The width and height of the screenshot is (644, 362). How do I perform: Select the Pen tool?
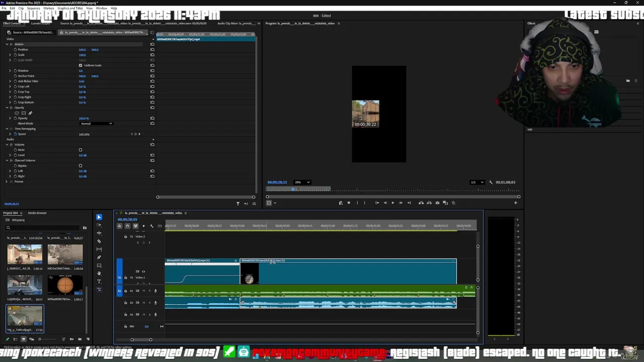tap(99, 257)
